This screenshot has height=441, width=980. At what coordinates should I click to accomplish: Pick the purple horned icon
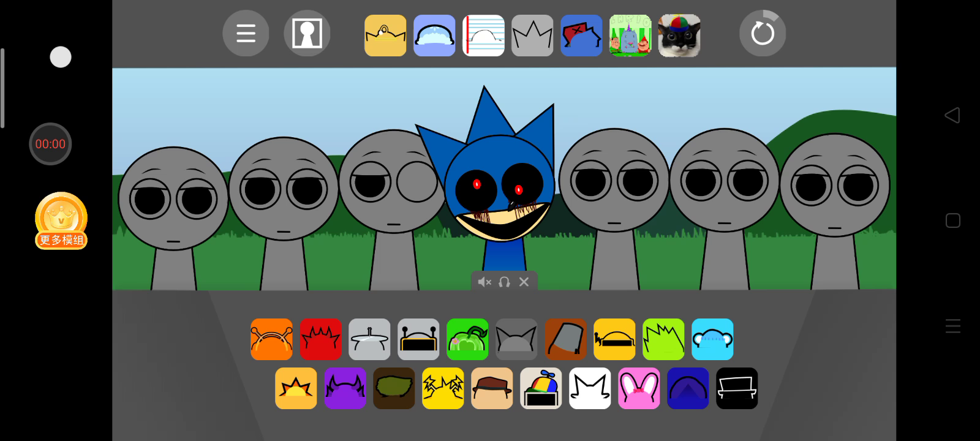pos(345,388)
